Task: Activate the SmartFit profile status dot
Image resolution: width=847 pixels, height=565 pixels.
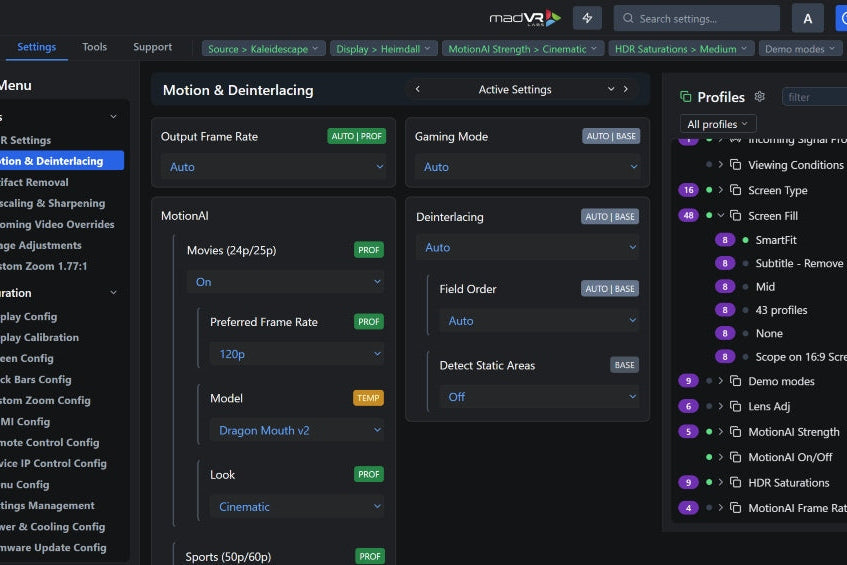Action: 745,240
